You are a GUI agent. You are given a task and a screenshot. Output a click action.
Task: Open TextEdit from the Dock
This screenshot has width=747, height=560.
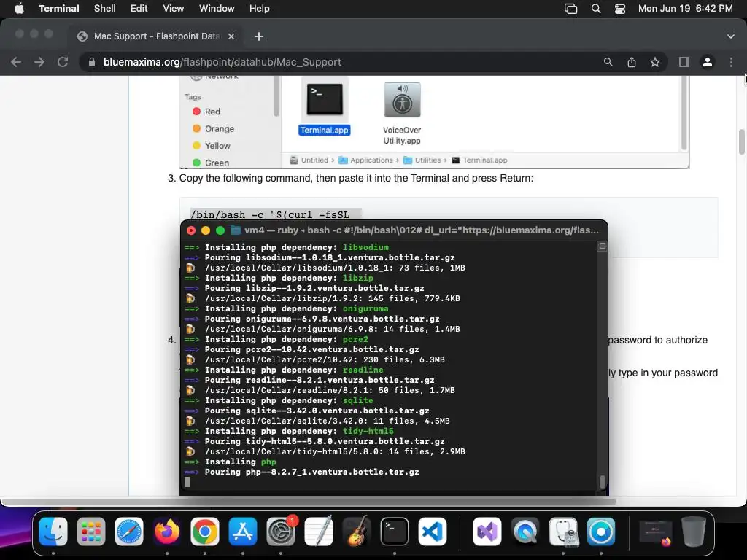pyautogui.click(x=319, y=532)
